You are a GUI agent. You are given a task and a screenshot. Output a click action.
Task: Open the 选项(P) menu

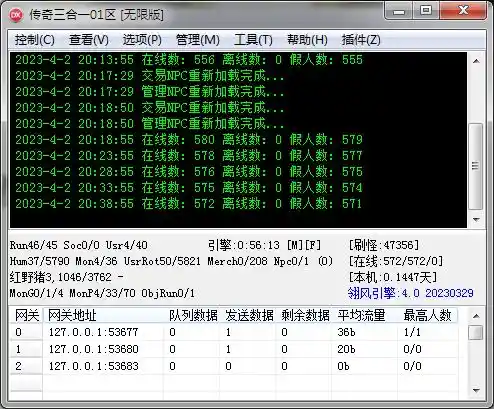(142, 40)
